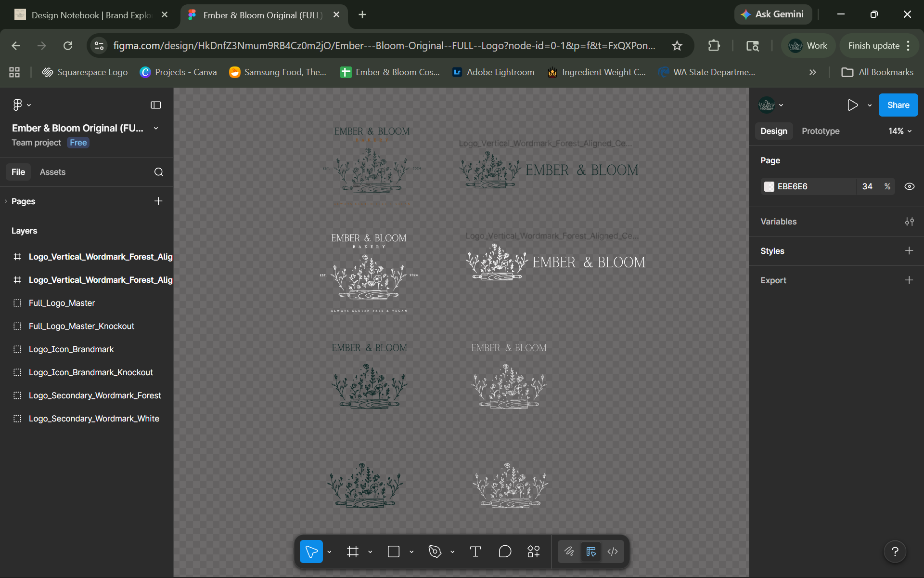Collapse the left sidebar with the panel icon
924x578 pixels.
(156, 105)
